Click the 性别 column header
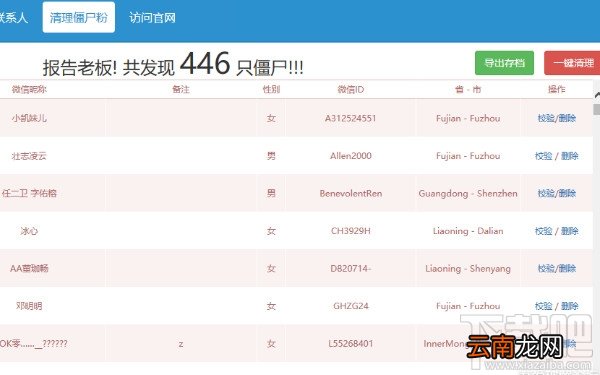The image size is (600, 375). click(x=271, y=90)
